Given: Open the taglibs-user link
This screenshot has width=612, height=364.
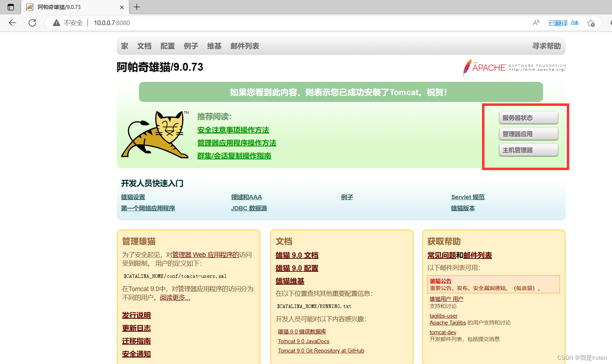Looking at the screenshot, I should click(444, 316).
